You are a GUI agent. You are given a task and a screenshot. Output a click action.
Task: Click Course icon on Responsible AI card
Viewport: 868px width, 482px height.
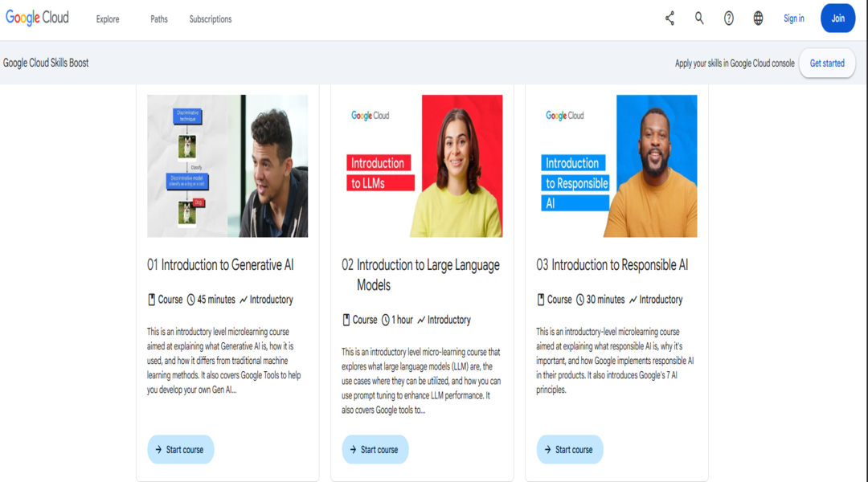tap(541, 300)
